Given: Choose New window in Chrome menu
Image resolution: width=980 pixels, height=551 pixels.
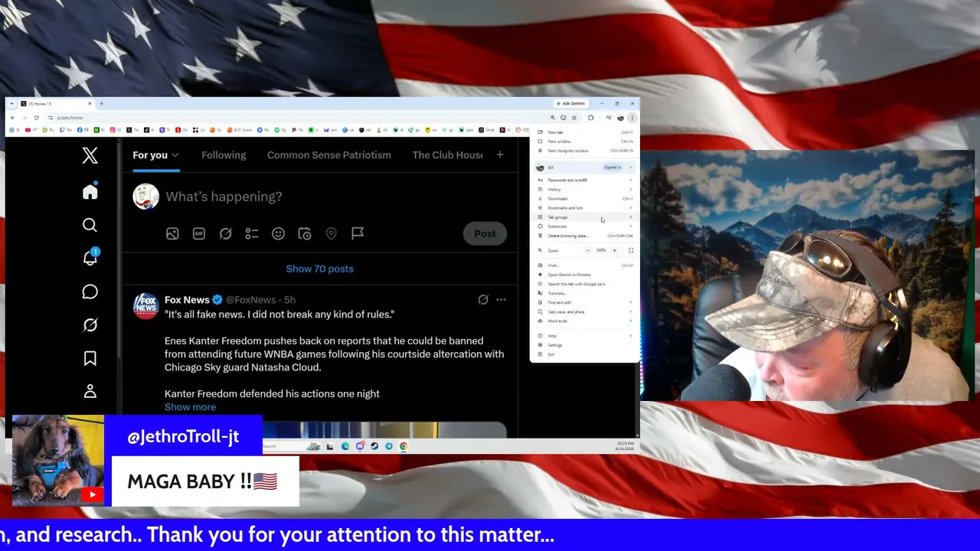Looking at the screenshot, I should [584, 142].
